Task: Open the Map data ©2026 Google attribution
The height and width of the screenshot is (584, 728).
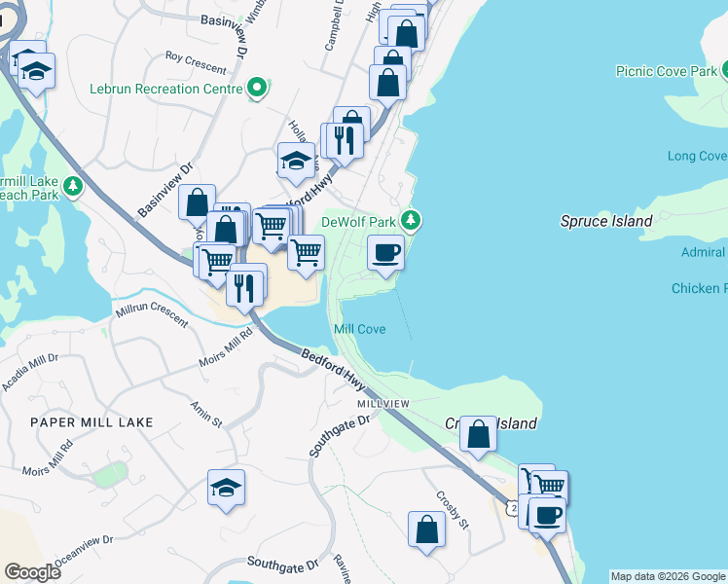Action: click(x=668, y=576)
